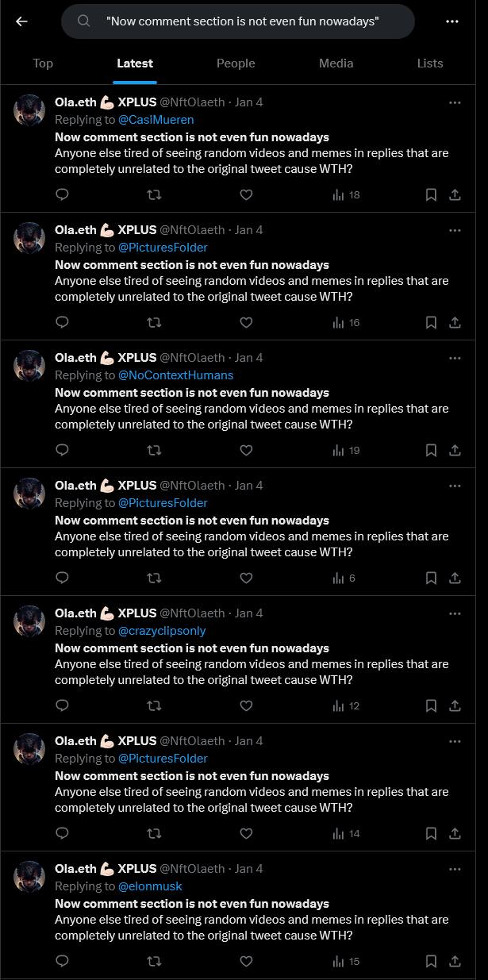Viewport: 488px width, 980px height.
Task: Open the Media tab
Action: point(336,63)
